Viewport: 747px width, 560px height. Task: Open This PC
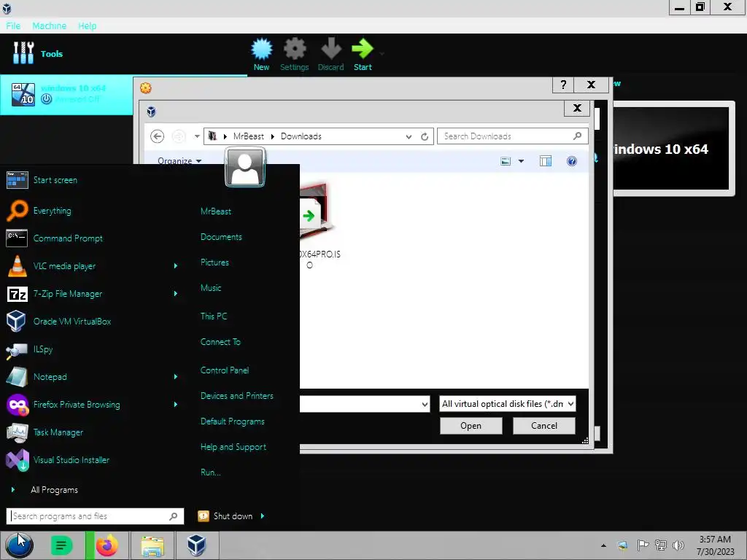point(214,316)
